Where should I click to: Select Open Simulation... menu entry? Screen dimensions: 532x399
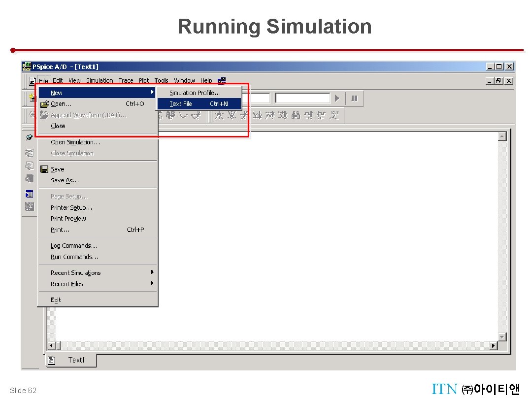click(97, 142)
